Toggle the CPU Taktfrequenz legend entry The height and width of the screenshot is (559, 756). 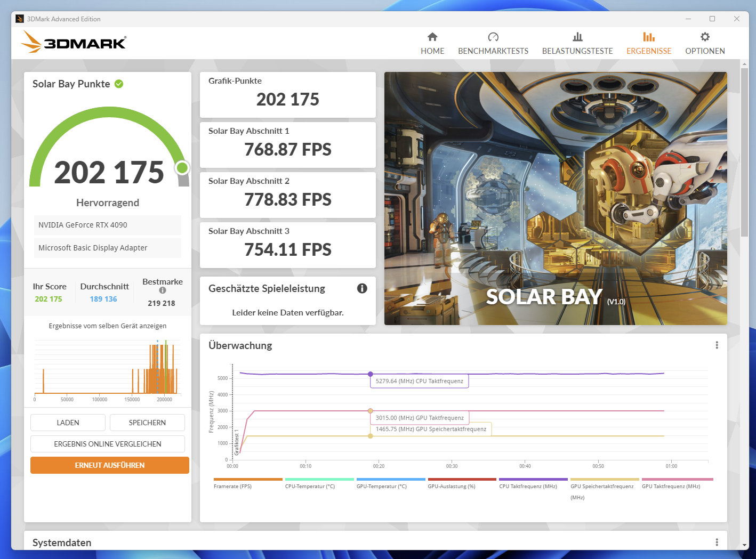point(533,483)
